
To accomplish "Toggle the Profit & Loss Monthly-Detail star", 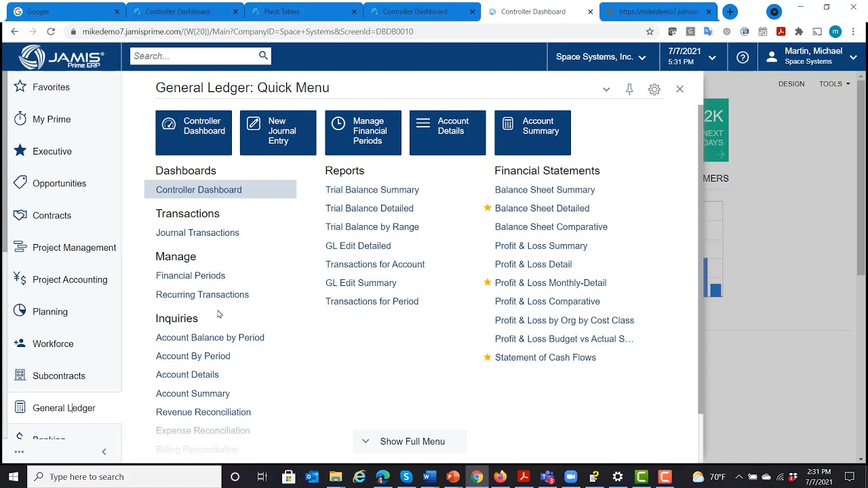I will coord(487,283).
